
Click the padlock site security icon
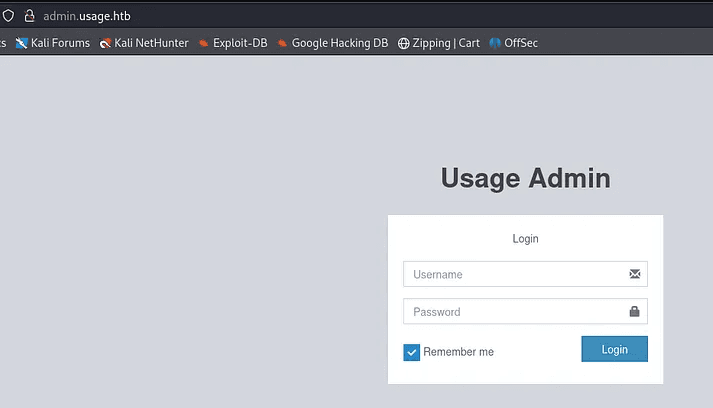(x=29, y=16)
